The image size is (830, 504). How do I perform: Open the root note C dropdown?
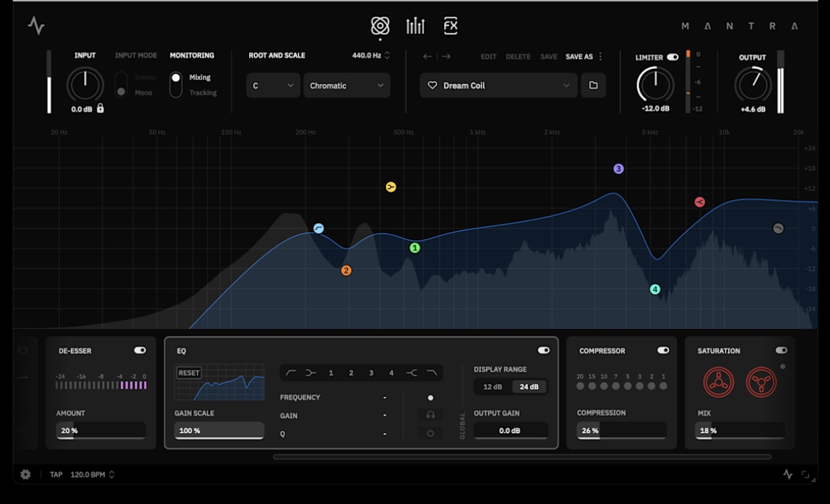coord(273,86)
